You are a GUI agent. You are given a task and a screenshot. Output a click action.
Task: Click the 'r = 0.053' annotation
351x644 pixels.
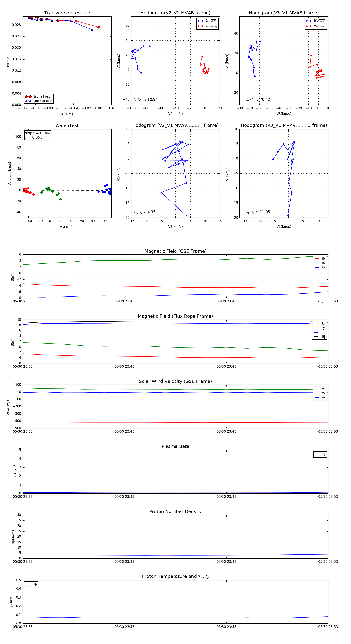pos(34,137)
